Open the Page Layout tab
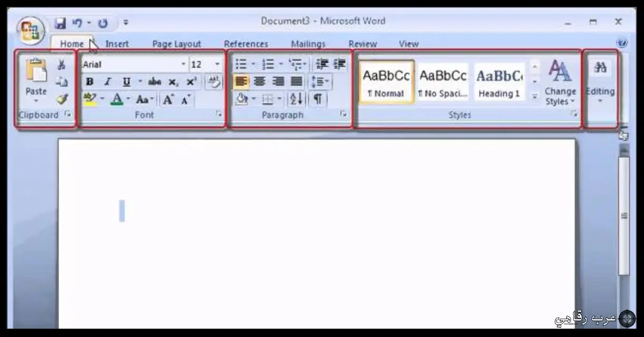This screenshot has width=644, height=337. click(177, 44)
